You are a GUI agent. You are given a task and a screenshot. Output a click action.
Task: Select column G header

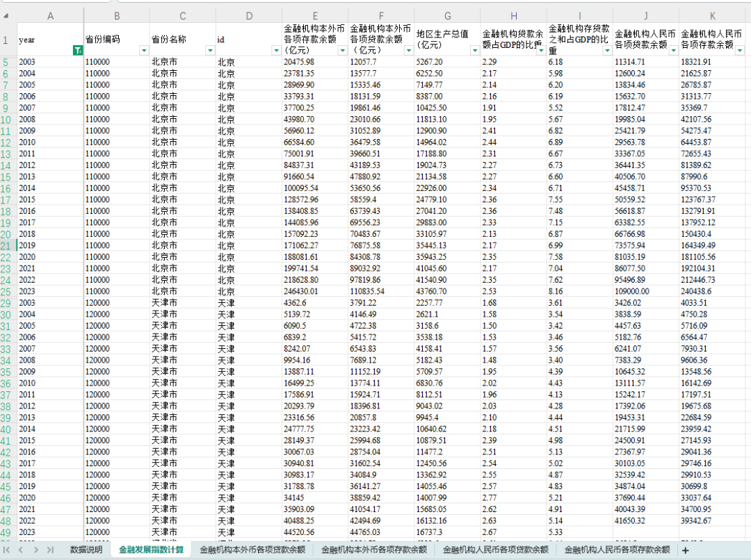447,15
